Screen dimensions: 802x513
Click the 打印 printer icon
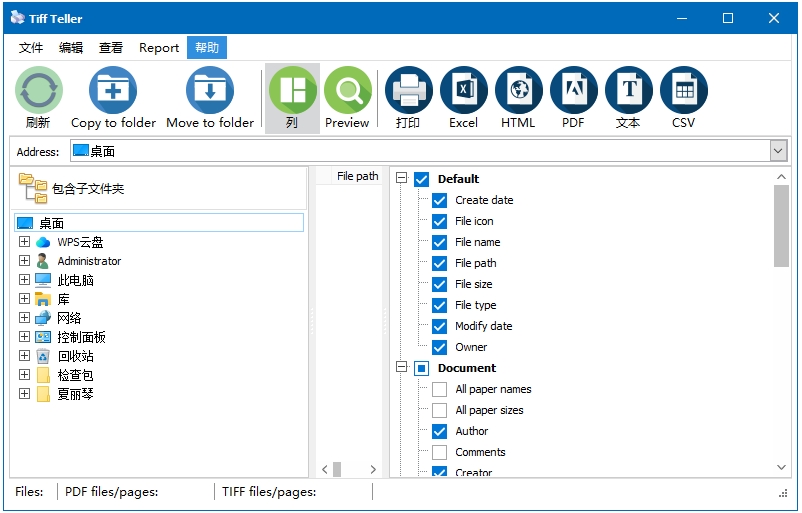click(x=408, y=91)
